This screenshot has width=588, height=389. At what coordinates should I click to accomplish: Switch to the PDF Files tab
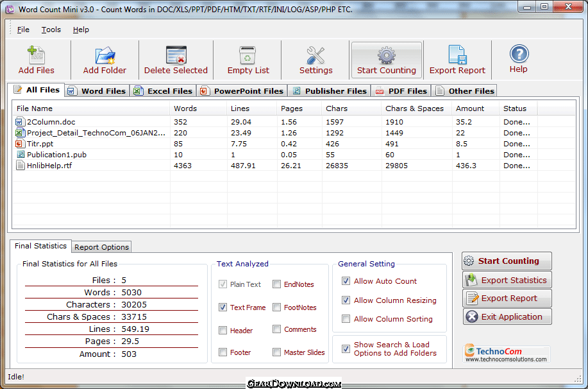point(401,91)
